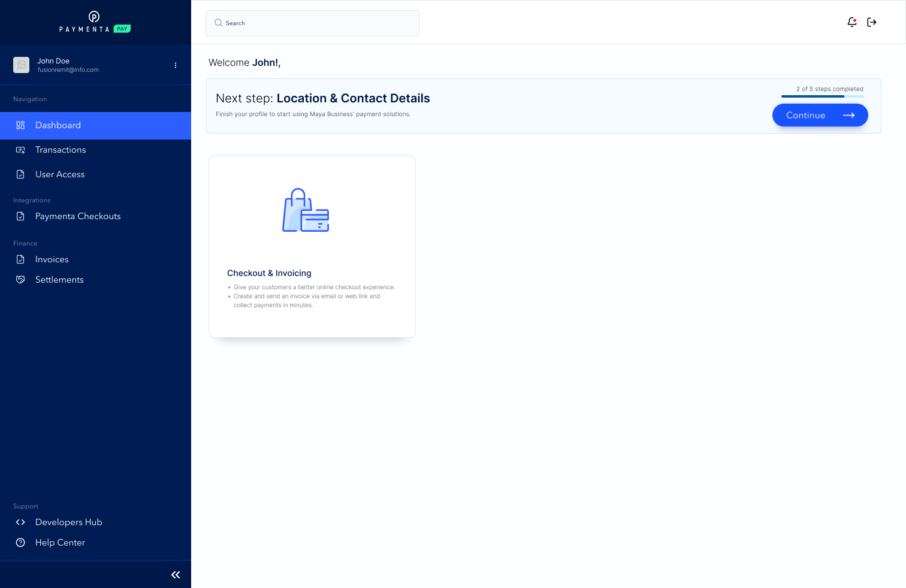Click the notification bell icon
The image size is (906, 588).
coord(851,22)
